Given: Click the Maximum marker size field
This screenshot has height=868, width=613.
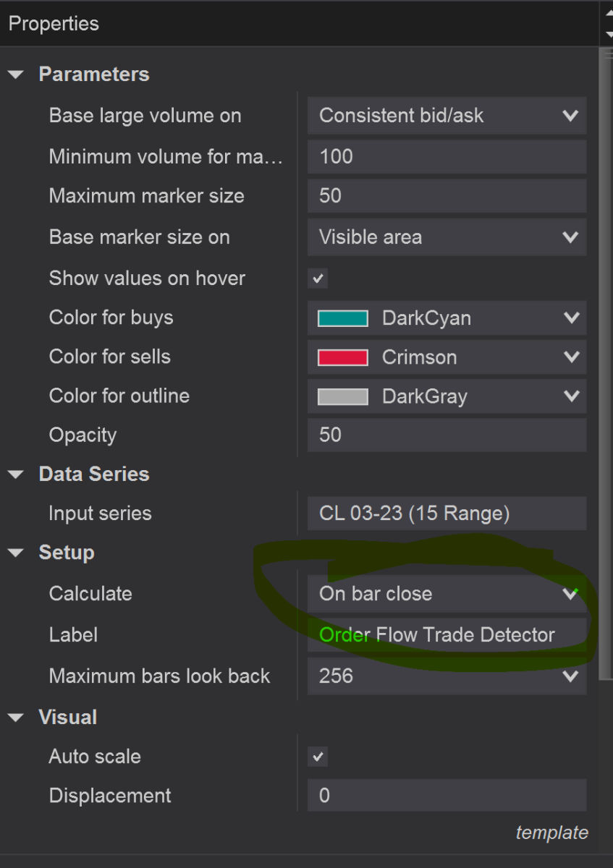Looking at the screenshot, I should click(x=447, y=196).
